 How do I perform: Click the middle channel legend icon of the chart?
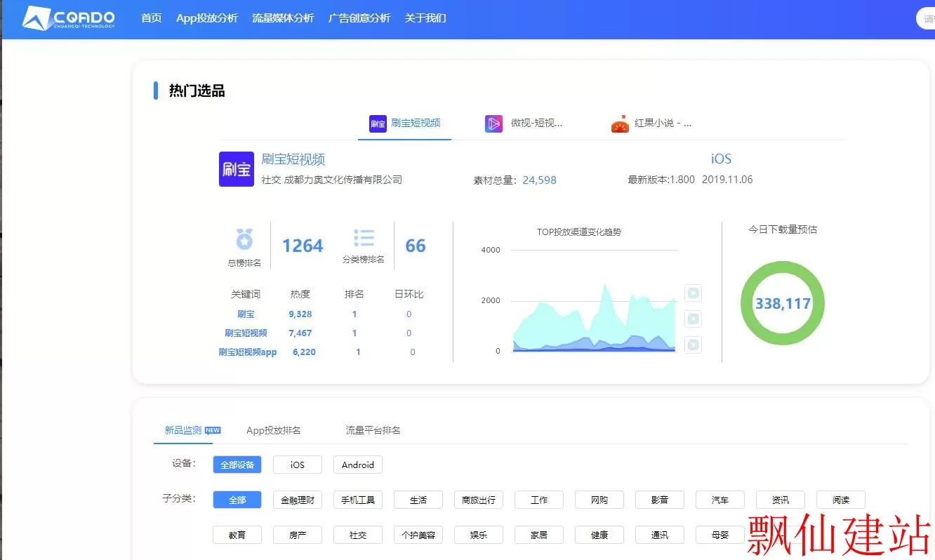(x=693, y=319)
